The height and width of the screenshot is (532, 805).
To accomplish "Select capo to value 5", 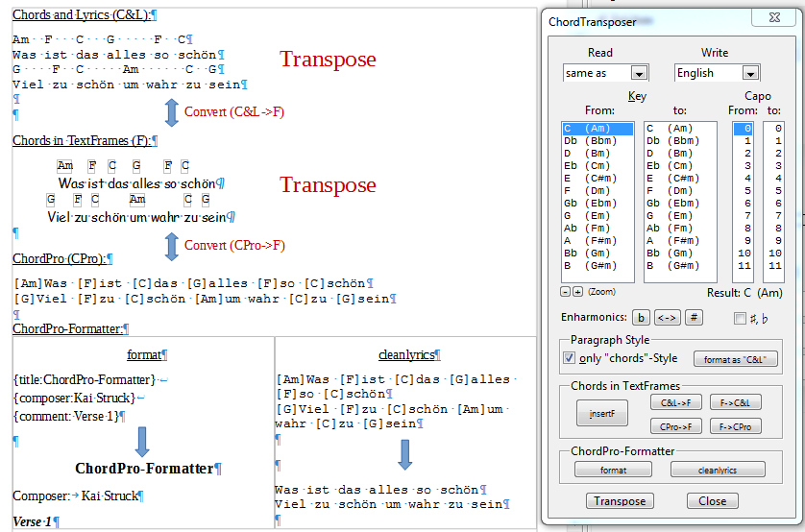I will point(773,191).
